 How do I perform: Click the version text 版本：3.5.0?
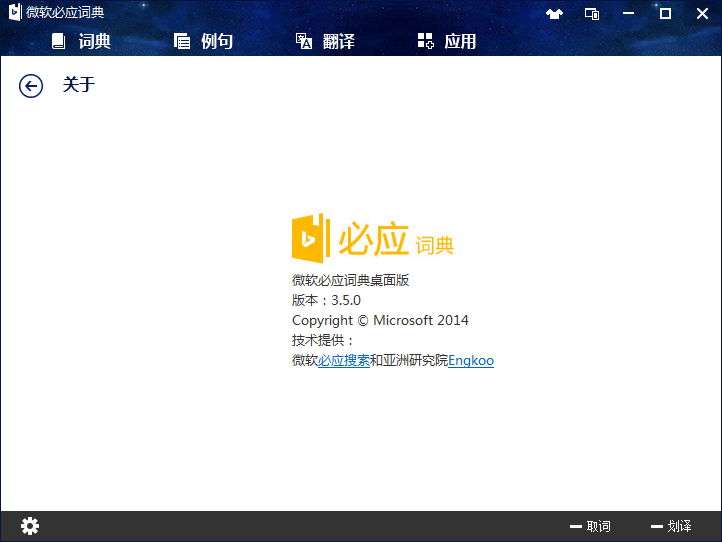tap(326, 300)
